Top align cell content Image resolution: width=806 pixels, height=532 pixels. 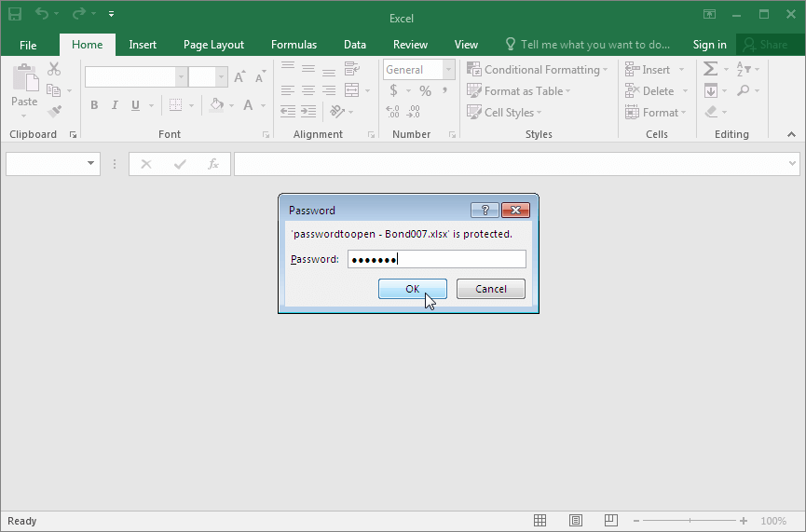(x=288, y=67)
